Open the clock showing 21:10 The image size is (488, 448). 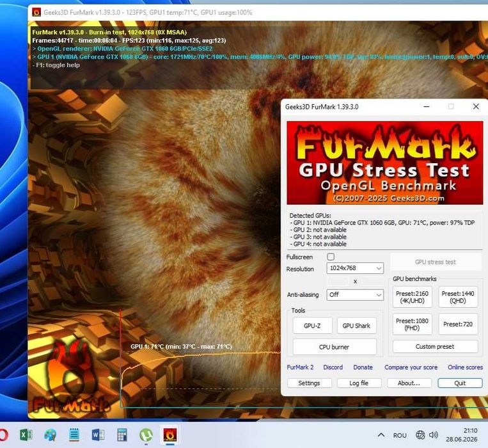click(462, 435)
